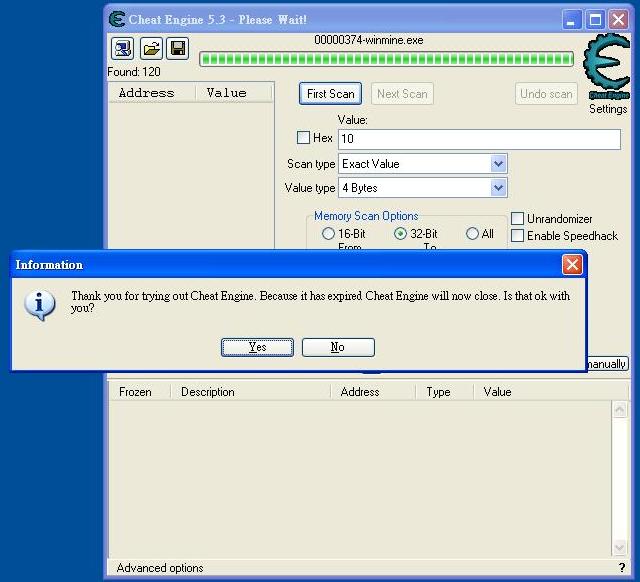
Task: Check Enable Speedhack option
Action: [518, 235]
